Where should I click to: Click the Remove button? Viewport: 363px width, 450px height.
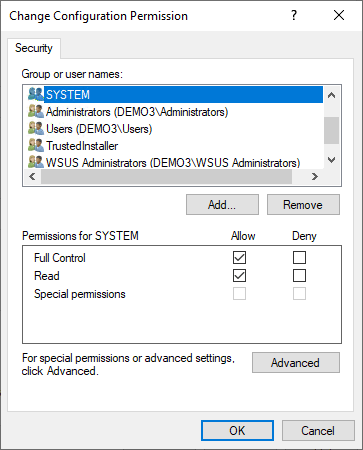303,205
